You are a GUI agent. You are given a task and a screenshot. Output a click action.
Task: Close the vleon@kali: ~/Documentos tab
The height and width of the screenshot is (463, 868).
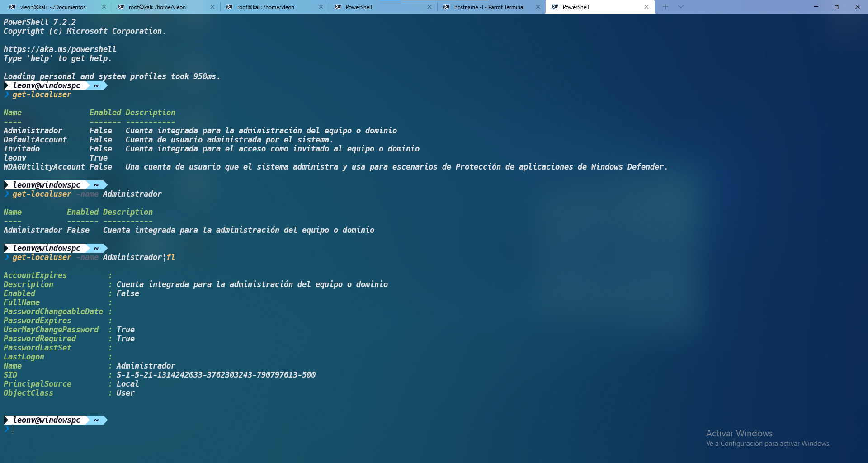pos(104,7)
